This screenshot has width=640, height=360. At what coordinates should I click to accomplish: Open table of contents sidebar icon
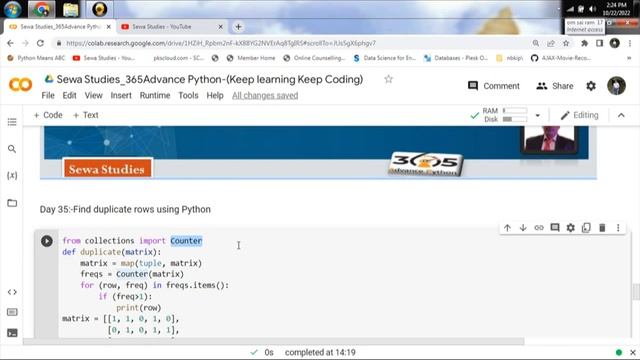12,122
